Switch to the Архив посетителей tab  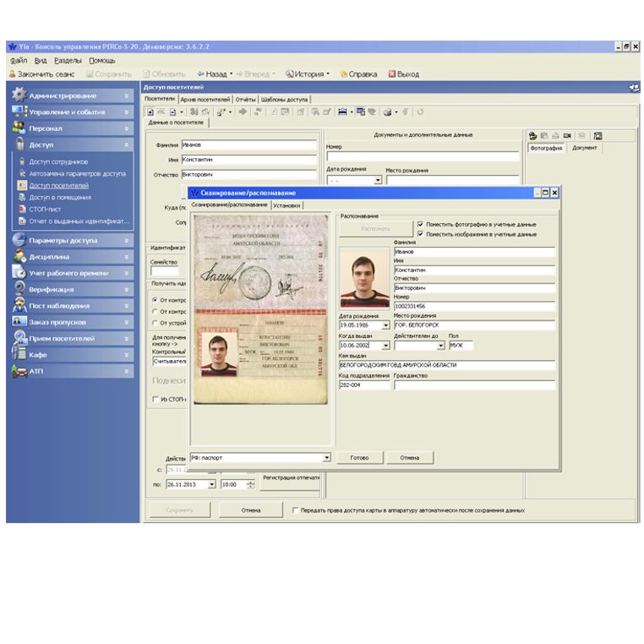pos(205,100)
